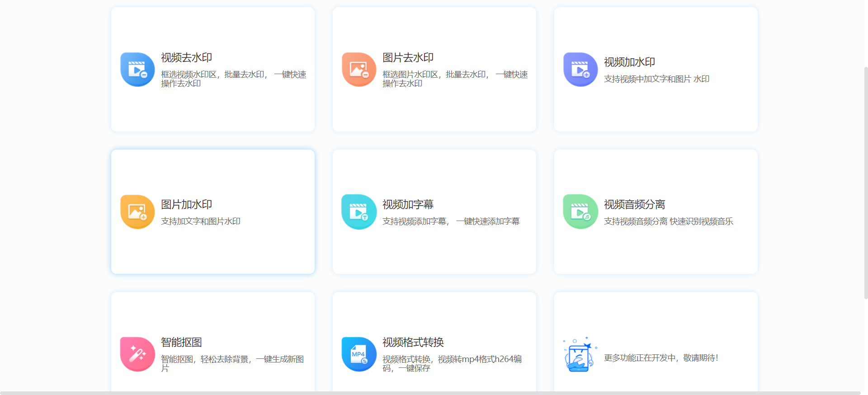Click the blue MP4 视频格式转换 icon
Screen dimensions: 868x395
coord(359,354)
